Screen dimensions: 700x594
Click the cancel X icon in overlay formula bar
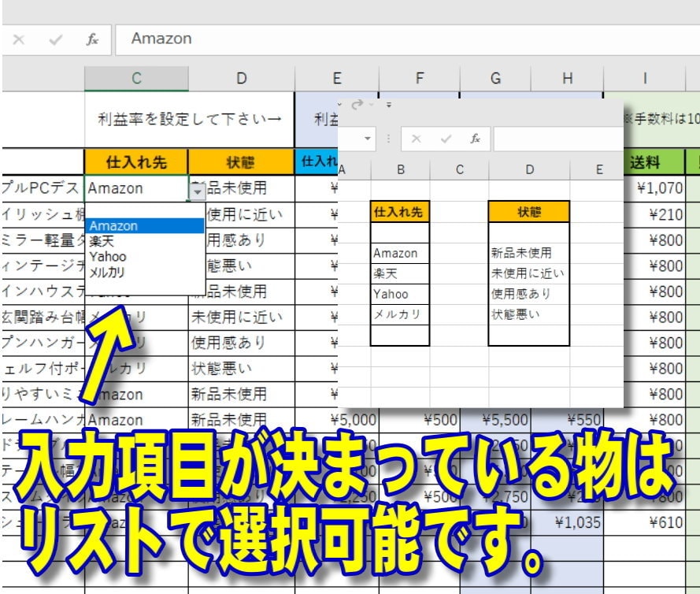416,139
